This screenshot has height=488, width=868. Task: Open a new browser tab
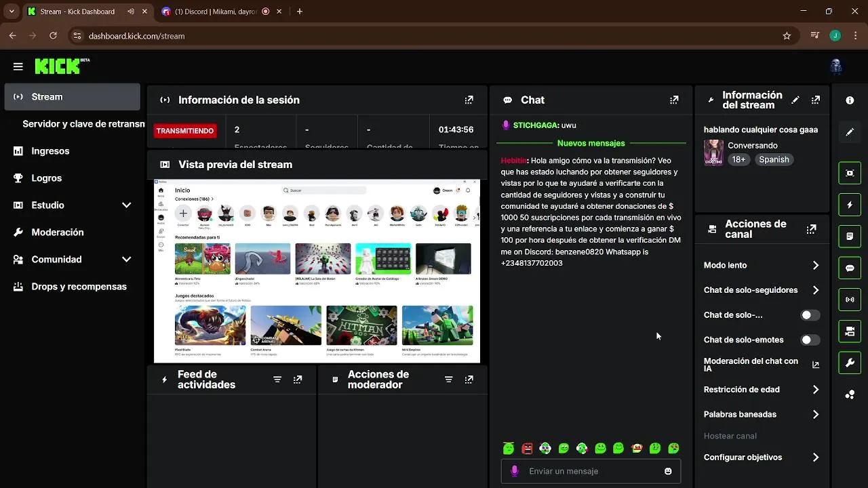pos(300,12)
